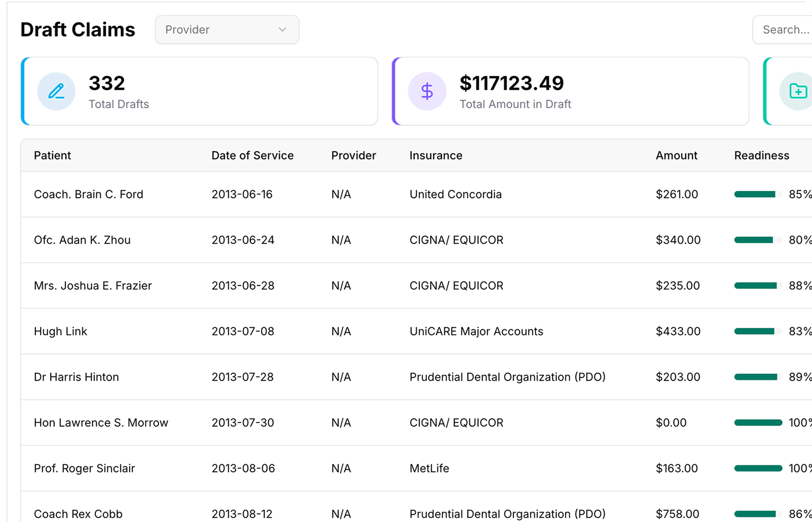Click the Insurance column header

pos(436,156)
